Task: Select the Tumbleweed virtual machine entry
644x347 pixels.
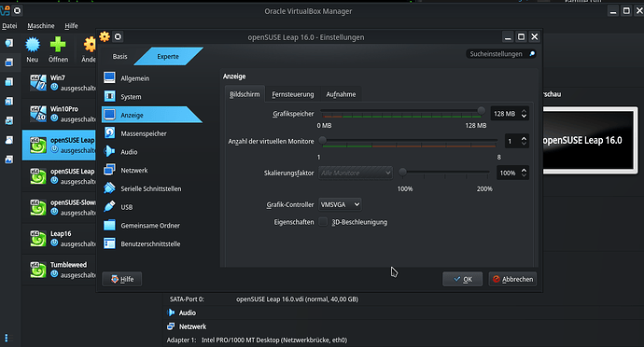Action: [59, 270]
